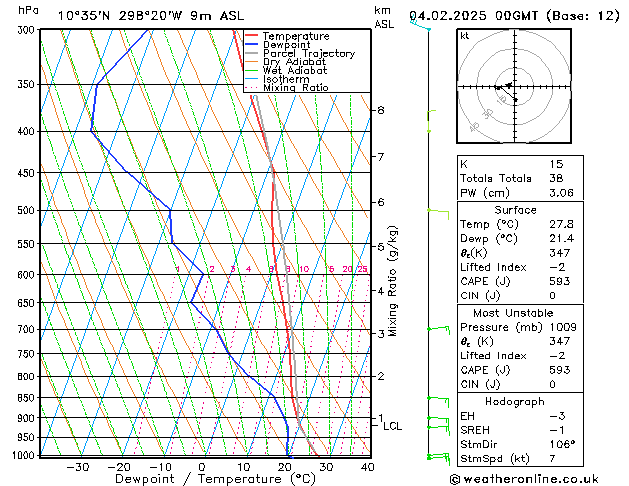Click the "Totals Totals" row label
The height and width of the screenshot is (486, 629).
click(496, 178)
